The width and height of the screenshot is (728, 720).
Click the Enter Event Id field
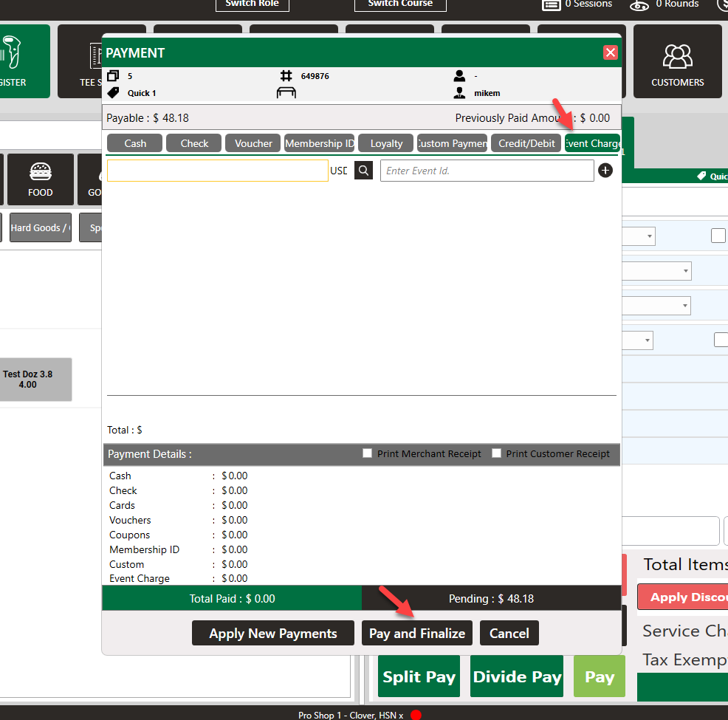[x=487, y=171]
